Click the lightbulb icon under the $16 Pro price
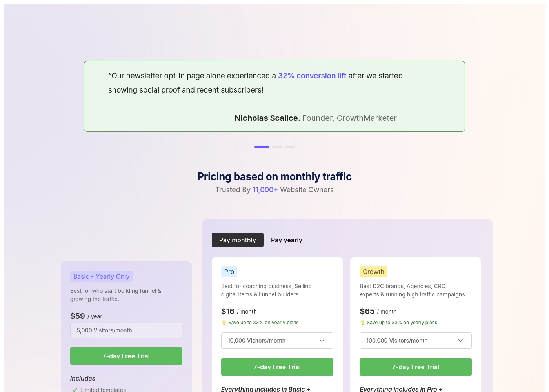The width and height of the screenshot is (549, 392). coord(224,323)
